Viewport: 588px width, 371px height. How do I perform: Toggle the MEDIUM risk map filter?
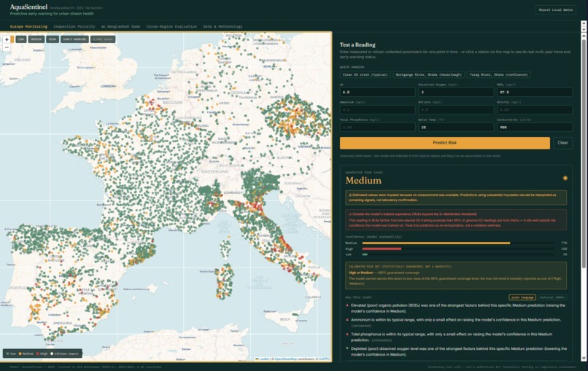(x=36, y=39)
